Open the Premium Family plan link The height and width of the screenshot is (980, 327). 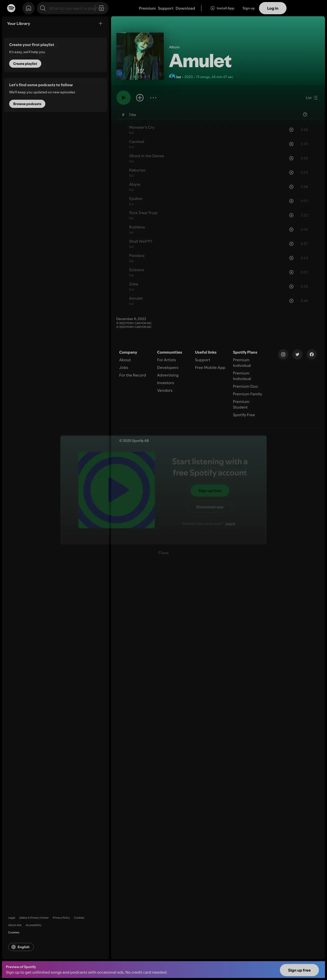pos(248,394)
